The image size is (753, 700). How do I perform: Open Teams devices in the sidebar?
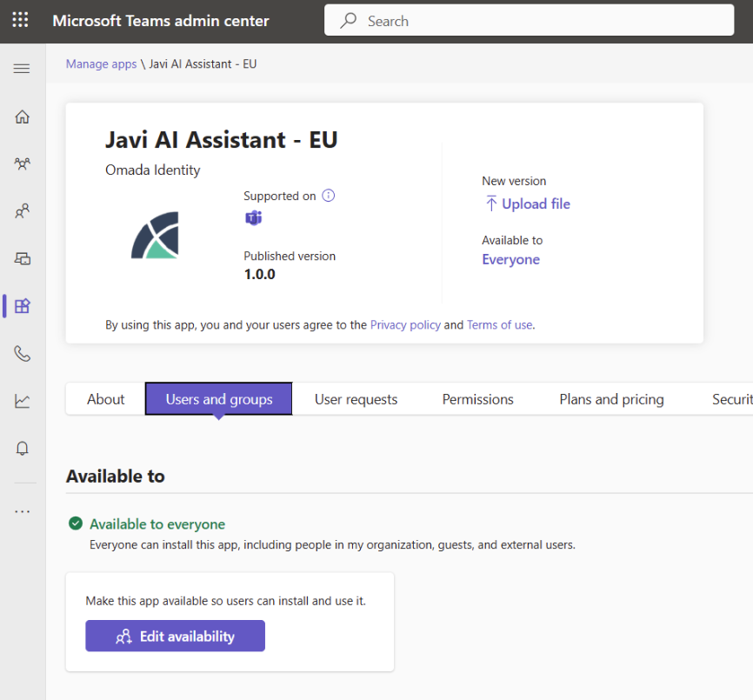coord(22,259)
